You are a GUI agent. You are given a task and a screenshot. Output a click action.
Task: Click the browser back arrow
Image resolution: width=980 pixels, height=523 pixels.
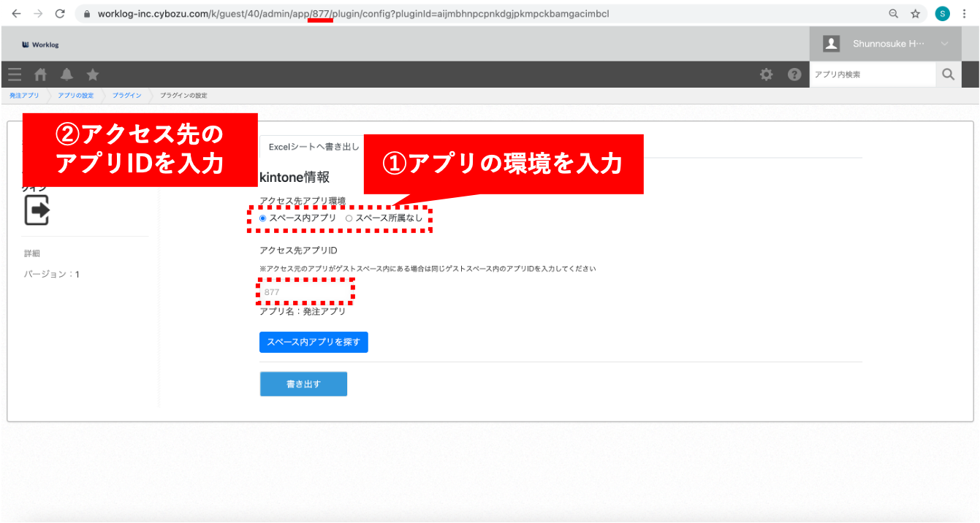[16, 14]
